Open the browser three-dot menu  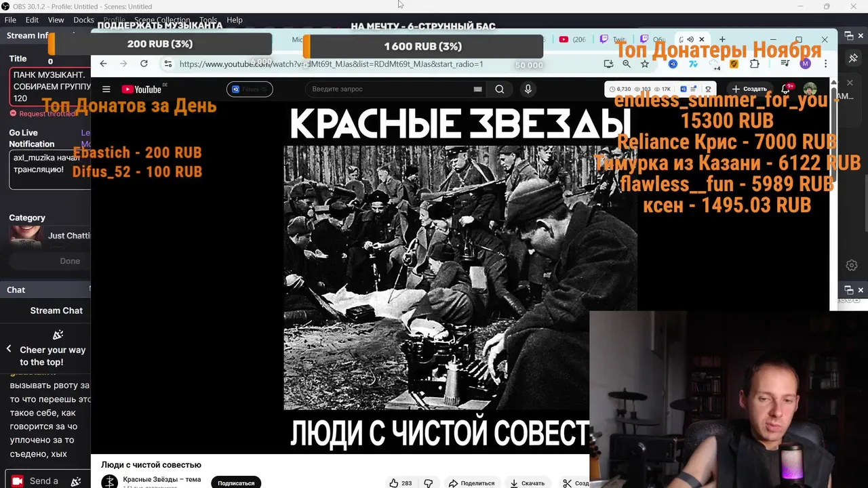click(x=825, y=64)
